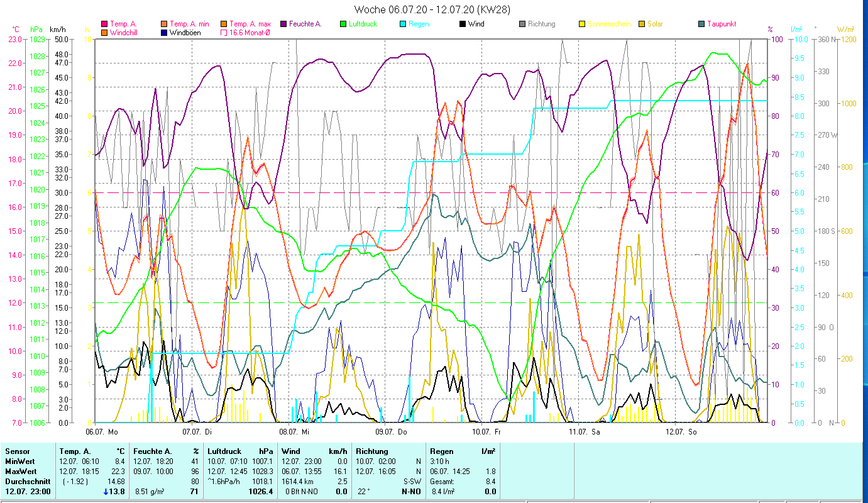Click the 22 ° direction value

coord(363,492)
